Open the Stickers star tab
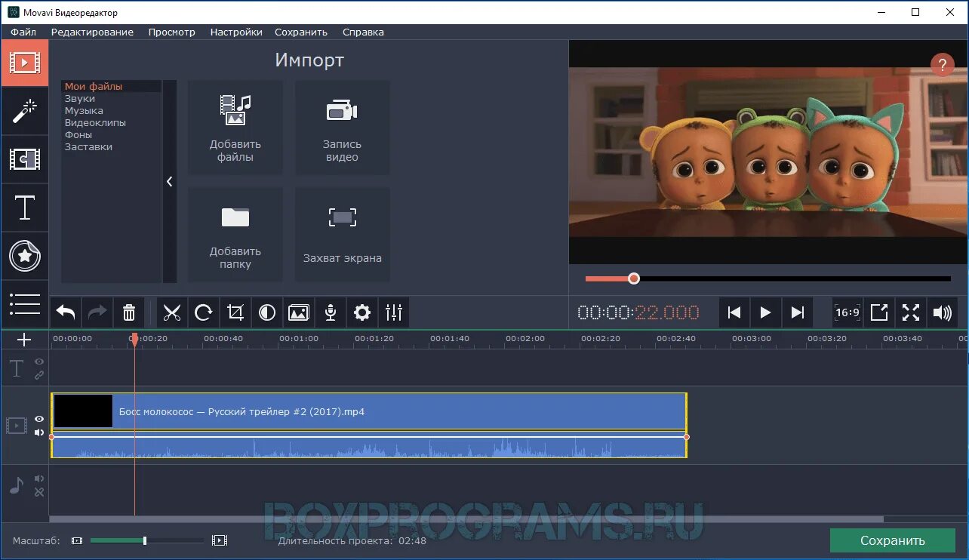 click(24, 256)
